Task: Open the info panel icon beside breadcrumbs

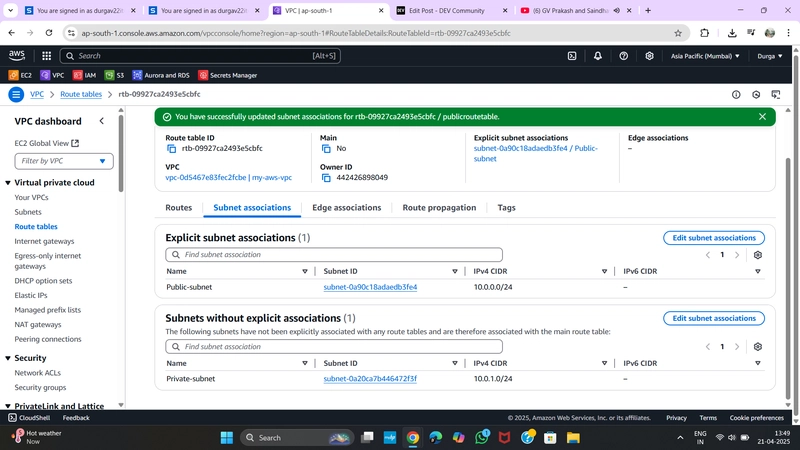Action: click(736, 94)
